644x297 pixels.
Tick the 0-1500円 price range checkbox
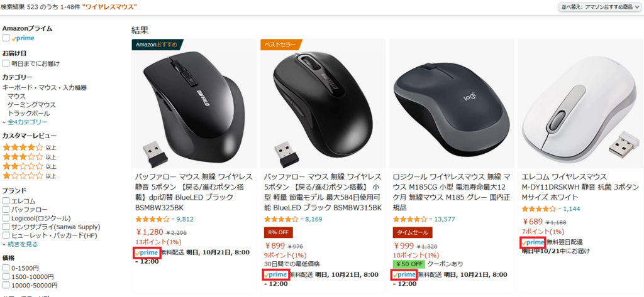6,267
